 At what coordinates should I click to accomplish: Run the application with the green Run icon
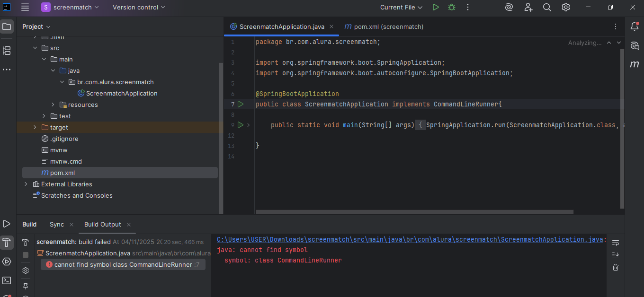pos(436,7)
